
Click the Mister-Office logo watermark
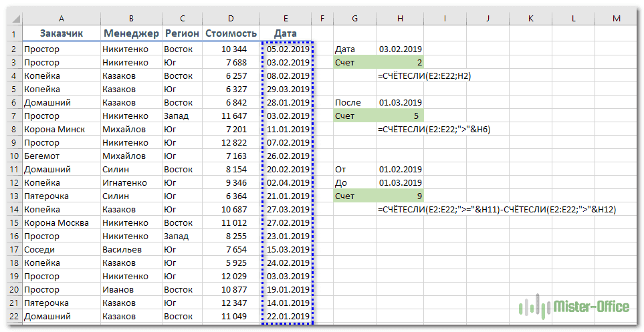[574, 307]
